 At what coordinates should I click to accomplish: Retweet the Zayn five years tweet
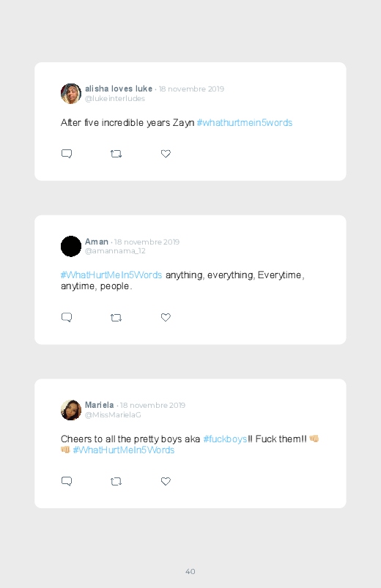(x=116, y=154)
